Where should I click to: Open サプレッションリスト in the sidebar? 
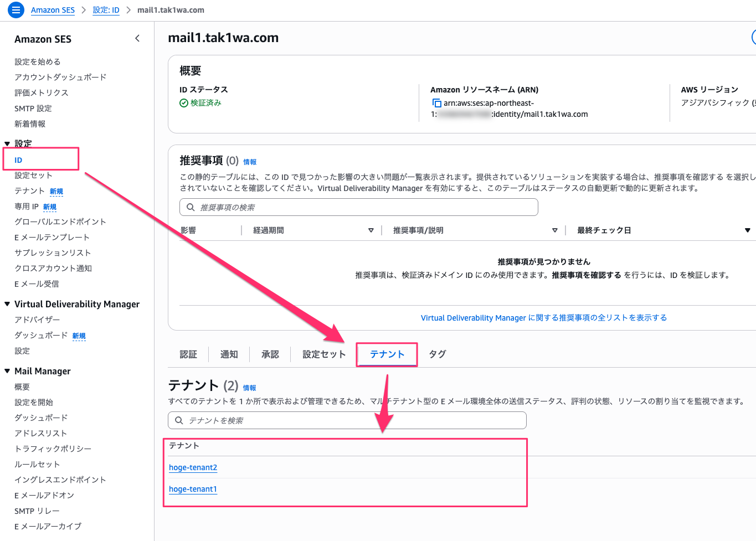tap(53, 253)
